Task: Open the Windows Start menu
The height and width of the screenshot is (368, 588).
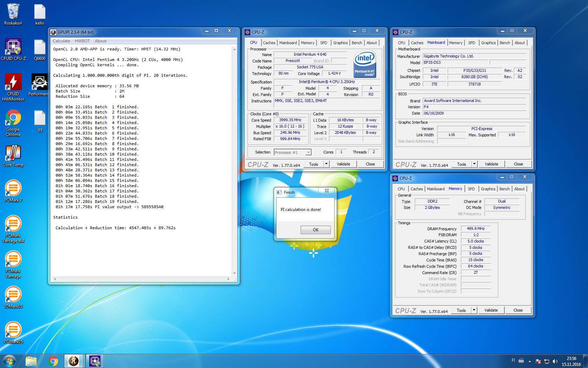Action: tap(9, 361)
